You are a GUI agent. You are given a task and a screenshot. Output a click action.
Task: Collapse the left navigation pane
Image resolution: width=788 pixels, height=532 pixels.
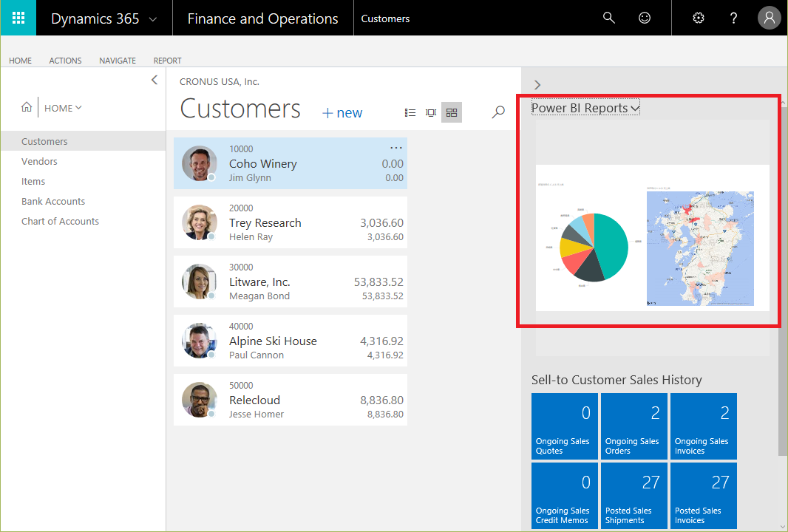(x=154, y=80)
